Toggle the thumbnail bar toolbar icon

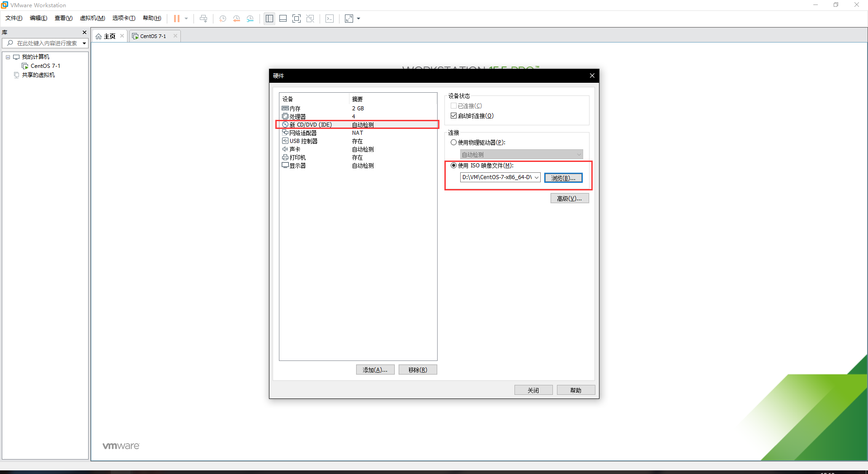click(283, 19)
